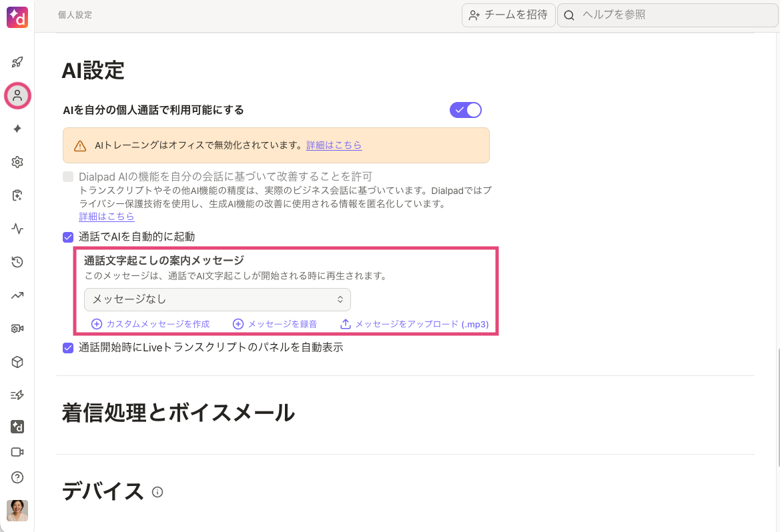Click the disabled Dialpad AI improvement checkbox
The image size is (780, 532).
68,177
